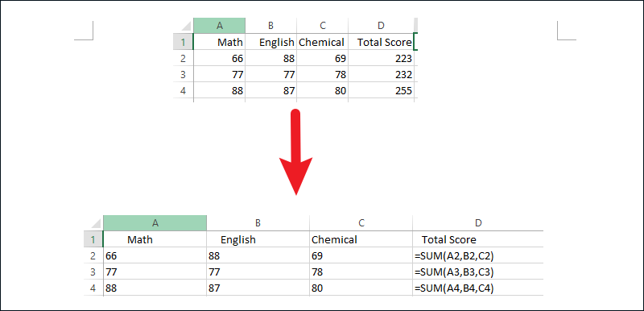Click the =SUM(A4,B4,C4) formula cell
Screen dimensions: 644x311
tap(478, 288)
